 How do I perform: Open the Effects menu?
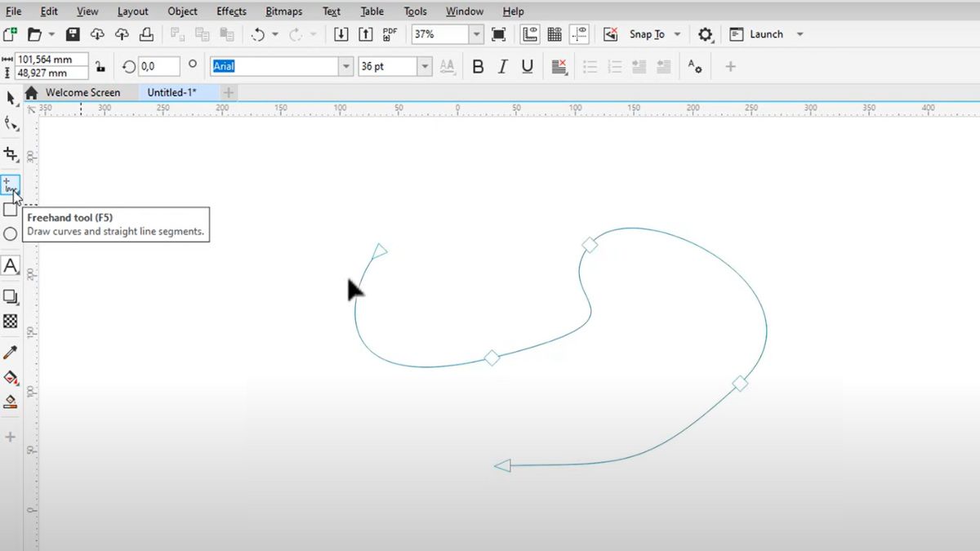click(x=231, y=11)
